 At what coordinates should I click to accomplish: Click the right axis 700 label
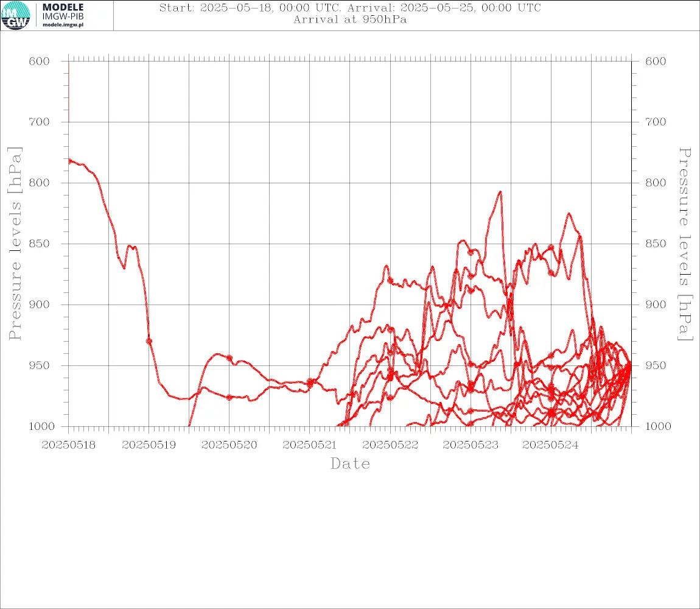click(x=656, y=122)
